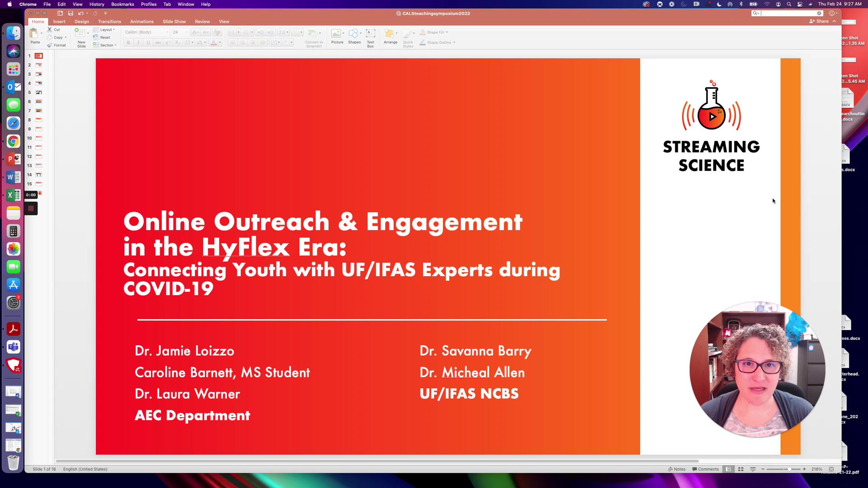Toggle underline formatting
868x488 pixels.
click(148, 42)
